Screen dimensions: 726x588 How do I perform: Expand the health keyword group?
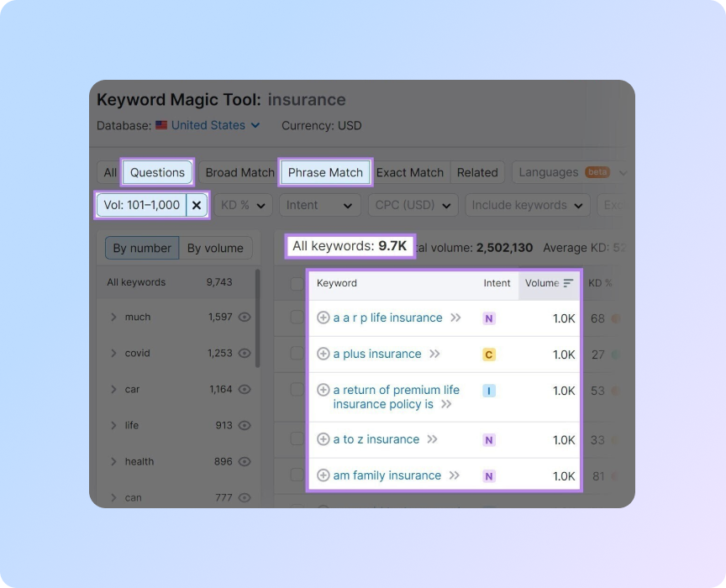coord(113,461)
